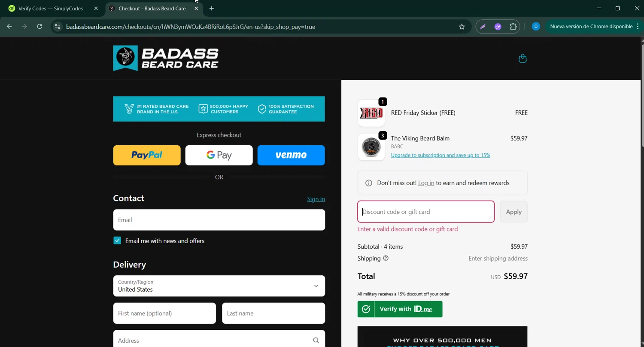Reload the checkout page
This screenshot has width=644, height=347.
[x=39, y=27]
